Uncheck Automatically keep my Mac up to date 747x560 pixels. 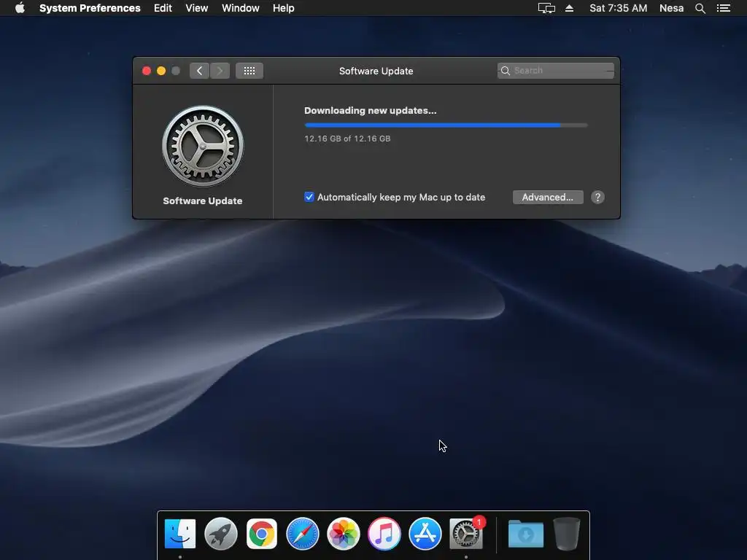(309, 197)
